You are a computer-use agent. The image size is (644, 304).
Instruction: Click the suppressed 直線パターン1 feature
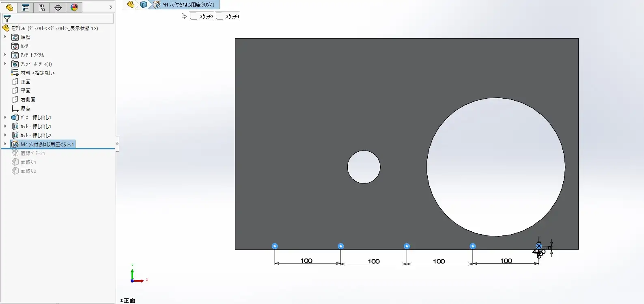(32, 153)
